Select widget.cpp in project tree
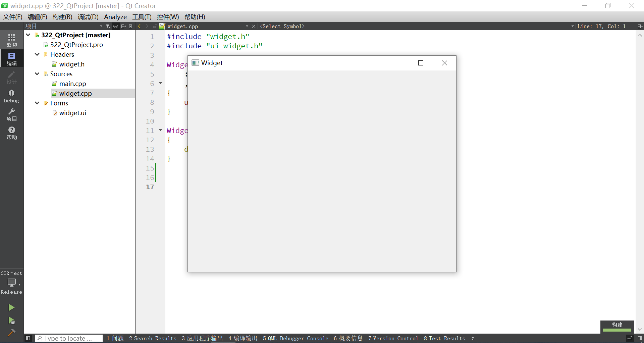The height and width of the screenshot is (343, 644). click(x=75, y=93)
